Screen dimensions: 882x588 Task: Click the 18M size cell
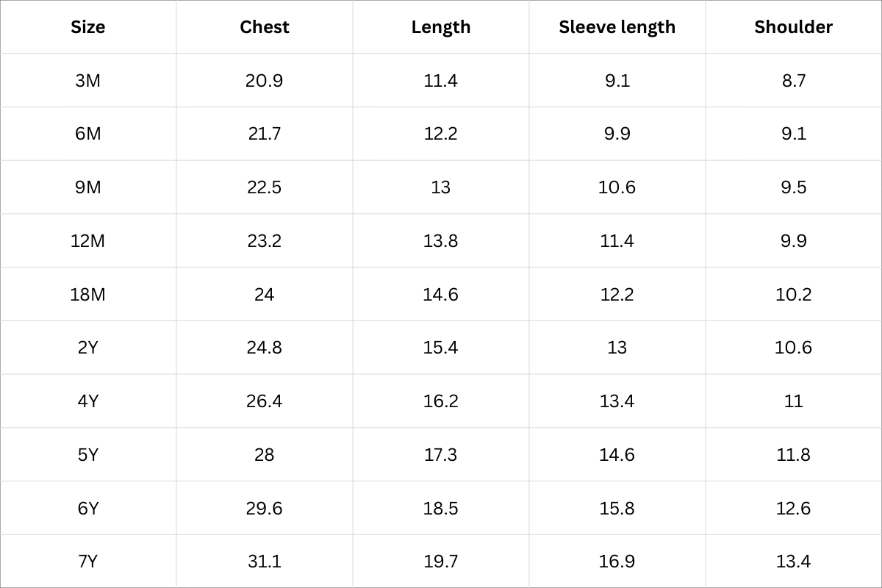point(87,295)
